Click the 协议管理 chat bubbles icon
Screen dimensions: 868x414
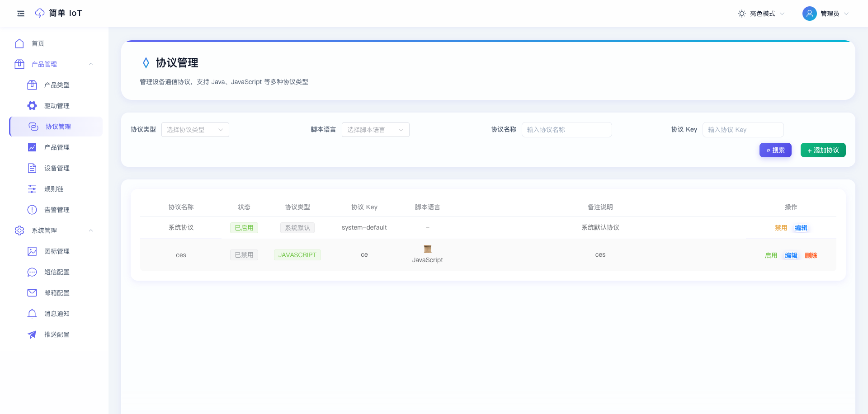pyautogui.click(x=33, y=127)
